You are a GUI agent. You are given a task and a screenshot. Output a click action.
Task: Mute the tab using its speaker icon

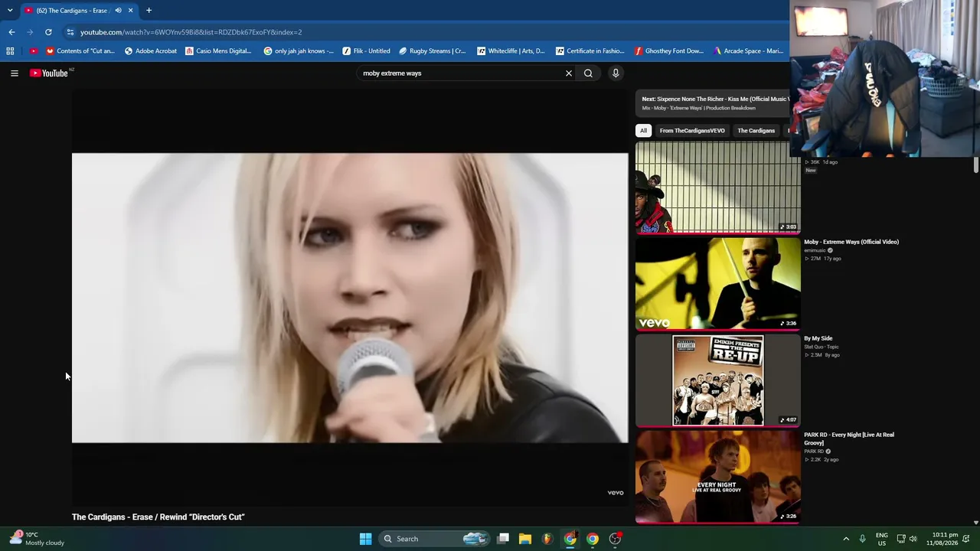tap(118, 11)
